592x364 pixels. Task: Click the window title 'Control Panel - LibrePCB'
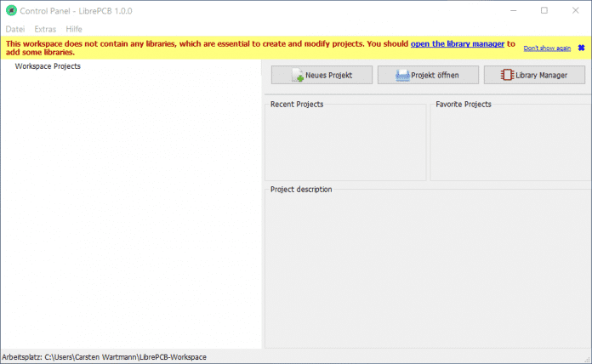tap(75, 10)
